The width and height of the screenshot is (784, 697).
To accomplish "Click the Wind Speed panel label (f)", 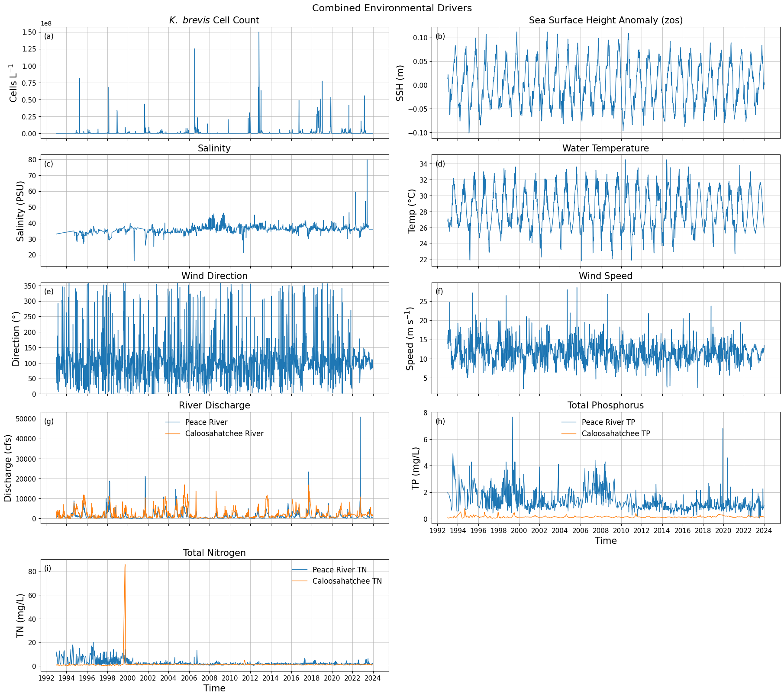I will (439, 292).
